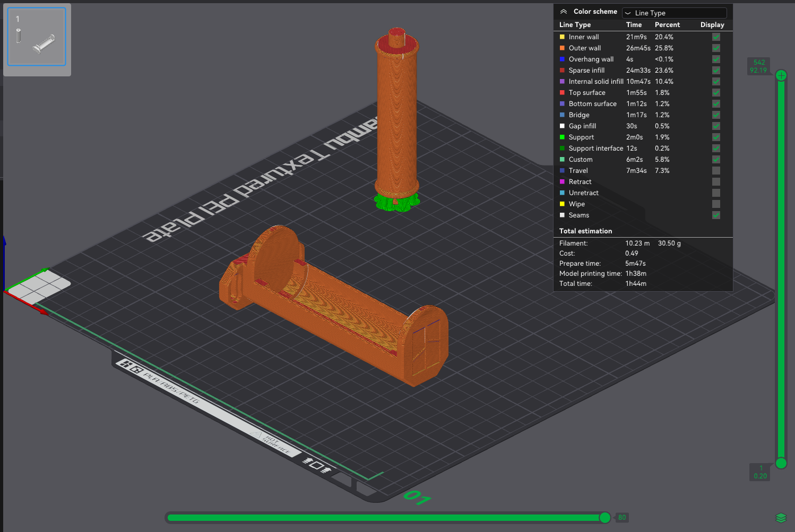Click the Inner wall yellow color swatch
The width and height of the screenshot is (795, 532).
[x=562, y=37]
